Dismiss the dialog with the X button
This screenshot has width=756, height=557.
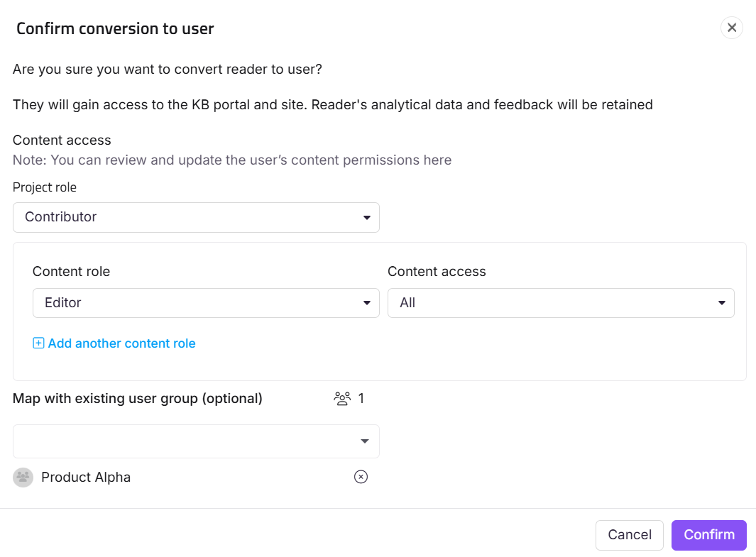pyautogui.click(x=732, y=28)
